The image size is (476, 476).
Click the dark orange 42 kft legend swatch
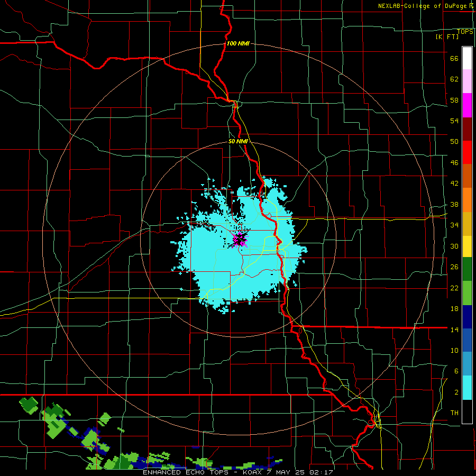[x=467, y=176]
